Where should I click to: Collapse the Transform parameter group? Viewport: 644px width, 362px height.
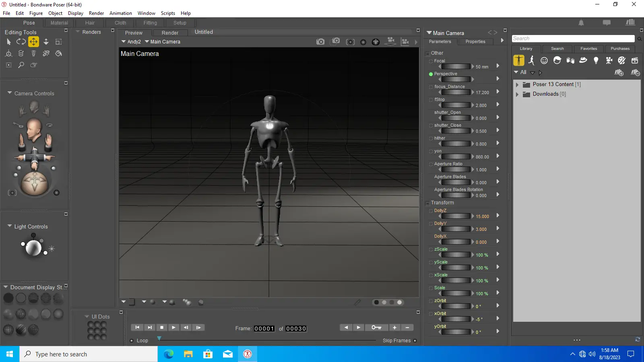427,203
